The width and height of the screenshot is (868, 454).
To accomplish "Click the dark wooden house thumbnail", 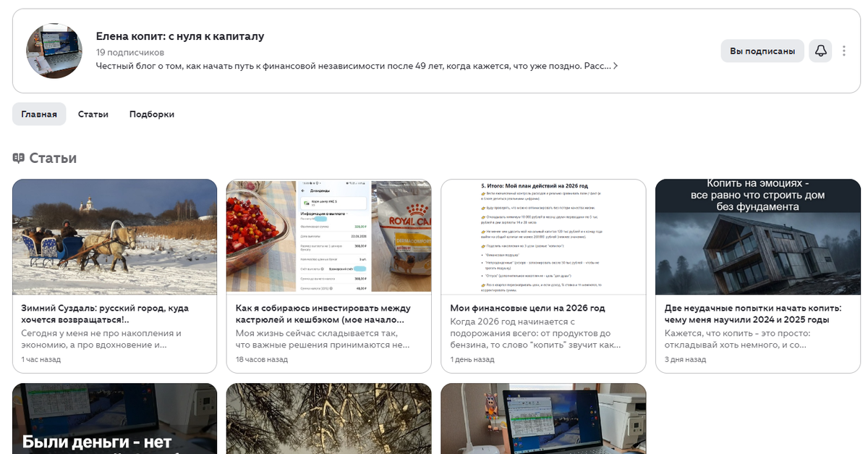I will tap(757, 237).
